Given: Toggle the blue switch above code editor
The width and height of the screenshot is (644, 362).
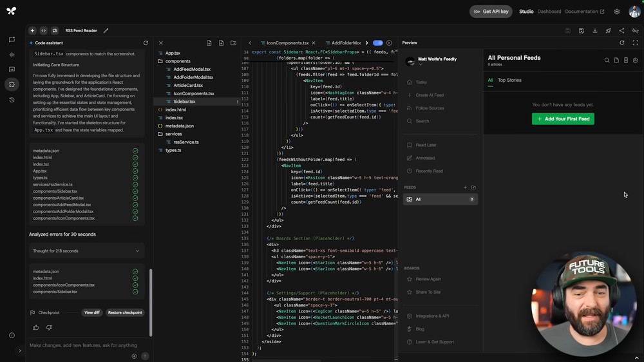Looking at the screenshot, I should pyautogui.click(x=378, y=43).
